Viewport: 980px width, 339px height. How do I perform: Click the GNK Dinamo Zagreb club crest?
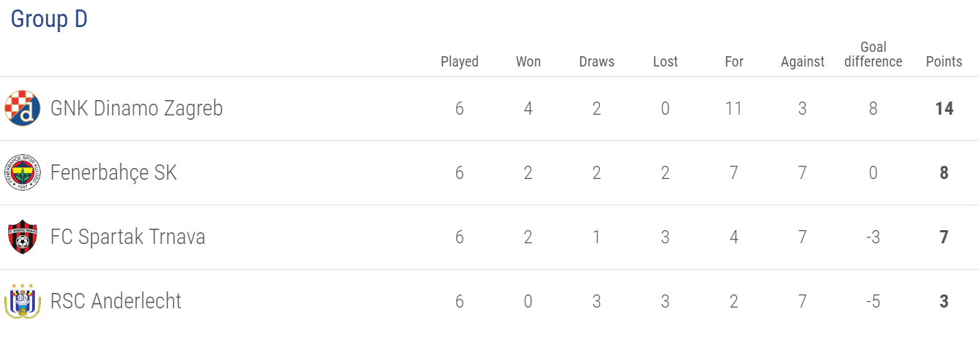(23, 109)
